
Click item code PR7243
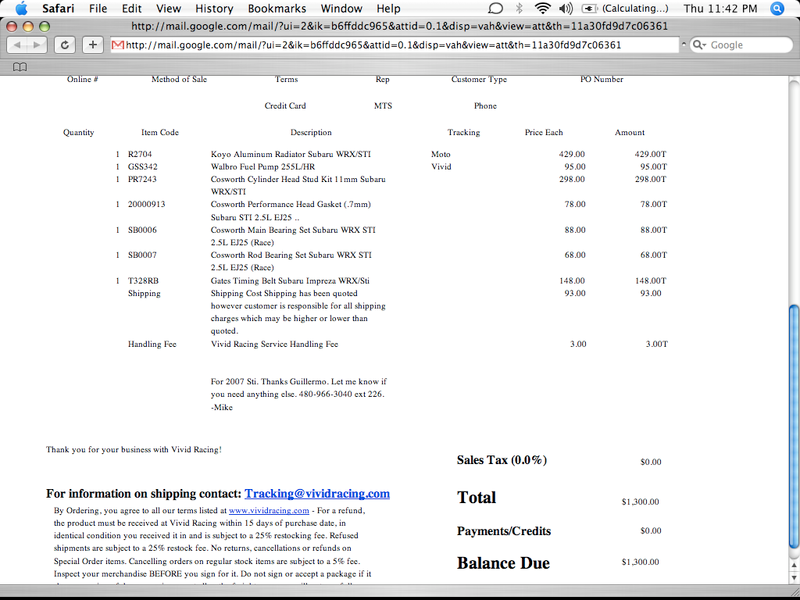(142, 180)
